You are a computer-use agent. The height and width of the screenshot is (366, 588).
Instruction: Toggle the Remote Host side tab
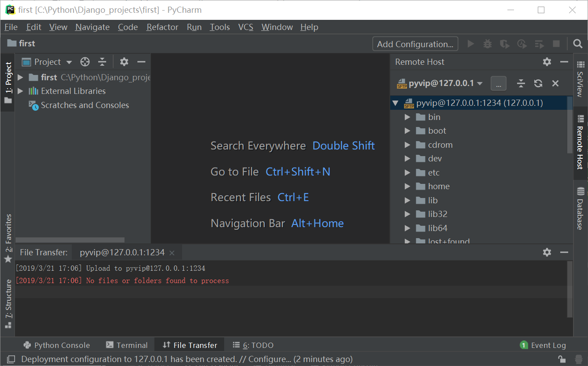(x=581, y=143)
